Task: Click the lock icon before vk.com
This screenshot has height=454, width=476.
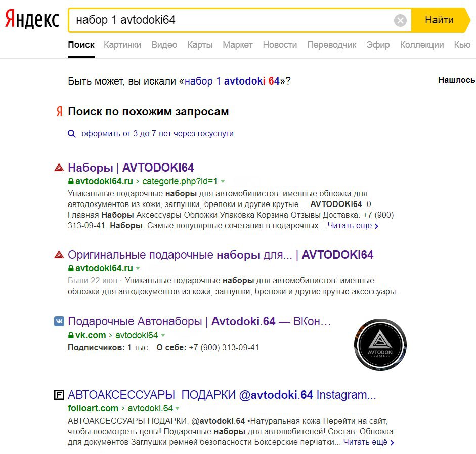Action: (x=71, y=335)
